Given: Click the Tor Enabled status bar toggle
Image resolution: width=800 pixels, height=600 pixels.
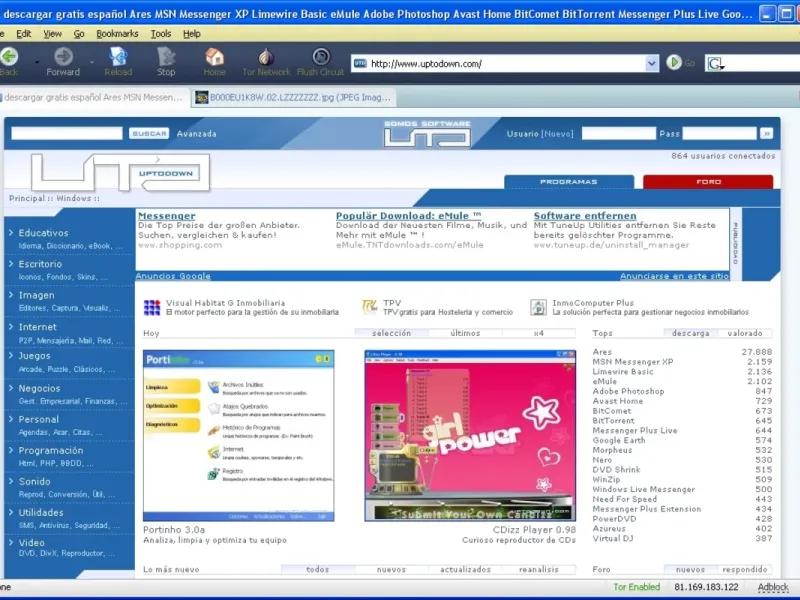Looking at the screenshot, I should coord(636,587).
